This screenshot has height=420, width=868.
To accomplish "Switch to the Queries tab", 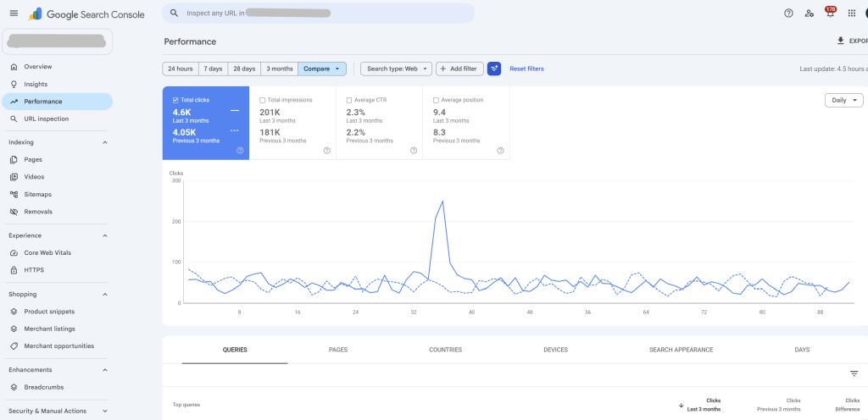I will click(x=235, y=350).
